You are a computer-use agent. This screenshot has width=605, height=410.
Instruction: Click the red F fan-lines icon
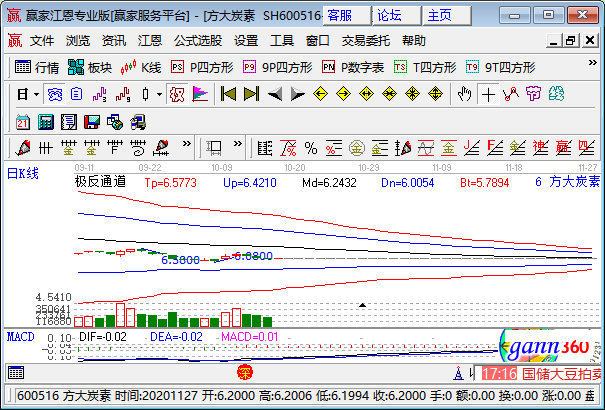coord(495,148)
